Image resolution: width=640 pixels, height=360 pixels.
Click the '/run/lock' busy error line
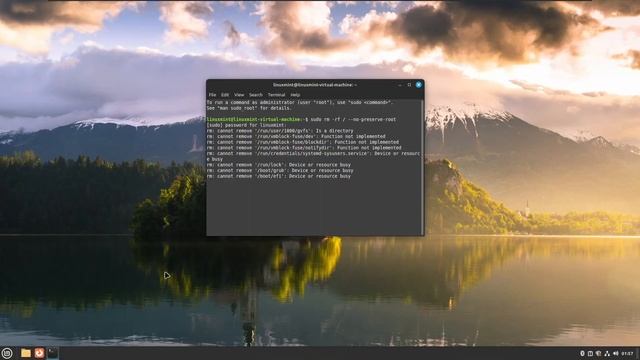pyautogui.click(x=279, y=165)
